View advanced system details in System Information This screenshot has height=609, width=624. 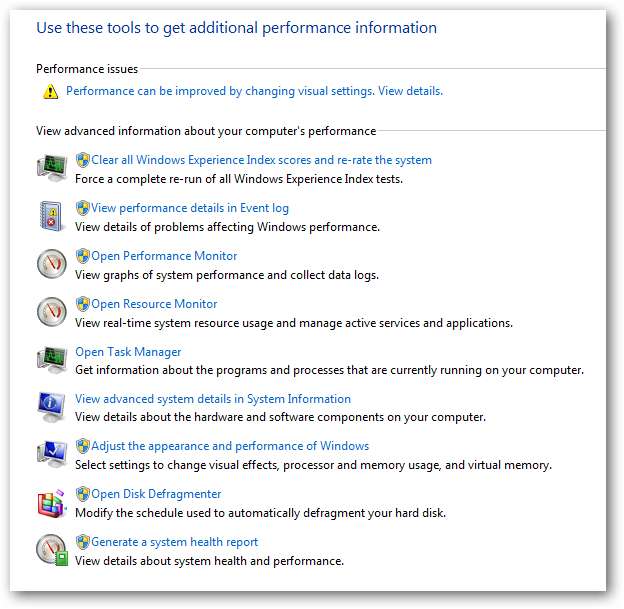click(213, 399)
